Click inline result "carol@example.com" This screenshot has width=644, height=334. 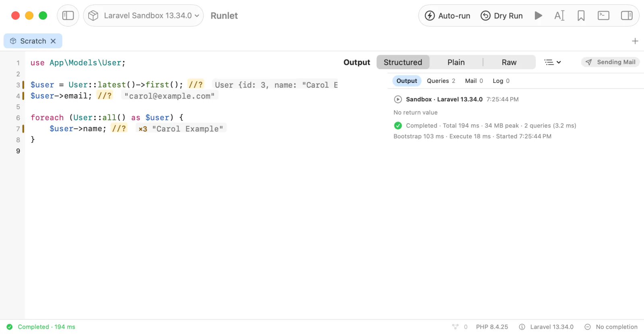[x=169, y=96]
